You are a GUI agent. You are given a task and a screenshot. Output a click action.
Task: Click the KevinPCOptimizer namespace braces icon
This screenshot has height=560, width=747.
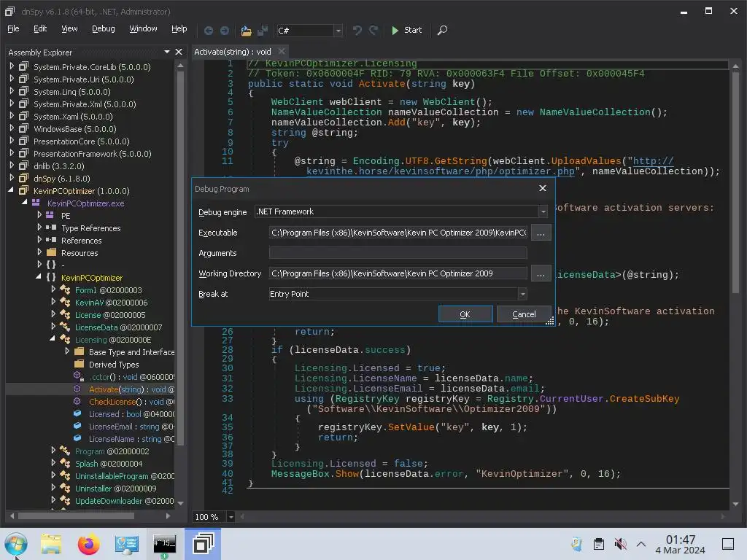point(51,277)
